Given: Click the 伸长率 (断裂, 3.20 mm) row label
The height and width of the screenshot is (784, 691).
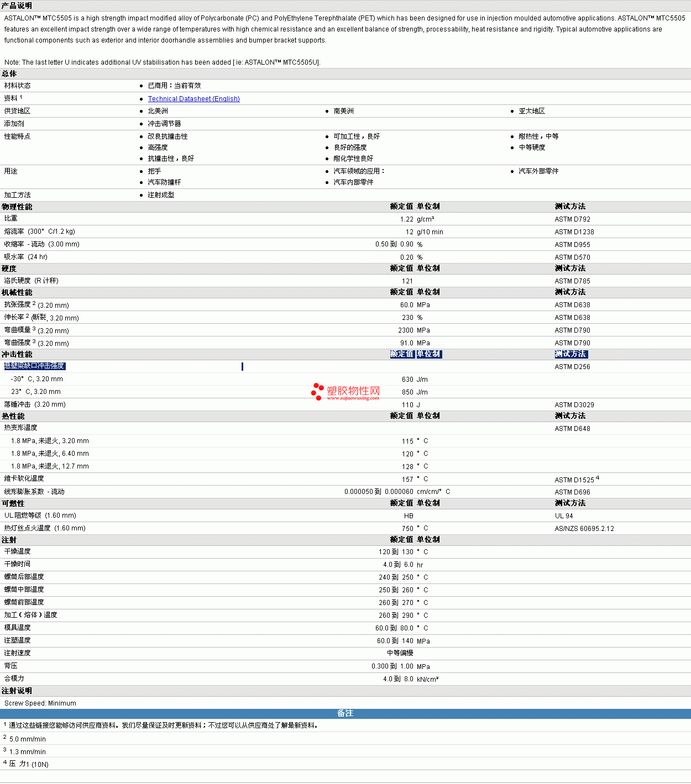Looking at the screenshot, I should pos(41,318).
